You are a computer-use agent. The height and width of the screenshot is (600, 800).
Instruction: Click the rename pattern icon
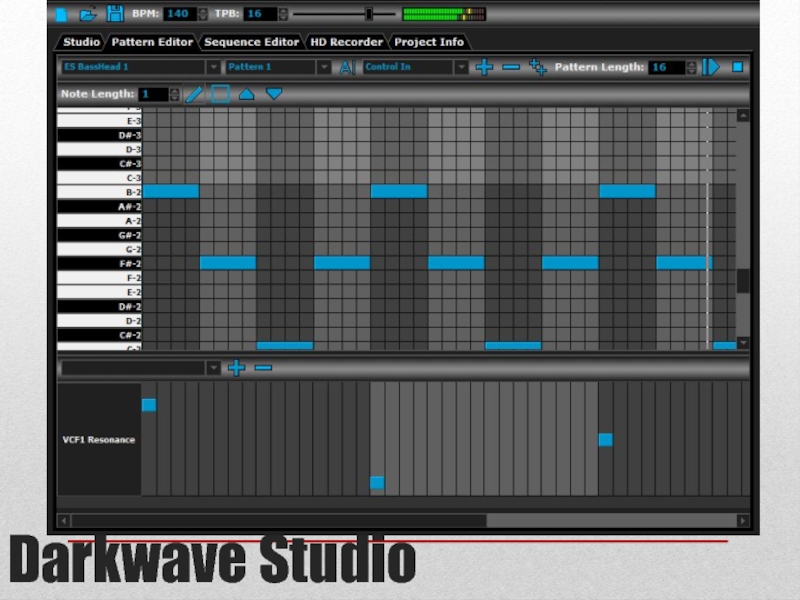click(347, 68)
